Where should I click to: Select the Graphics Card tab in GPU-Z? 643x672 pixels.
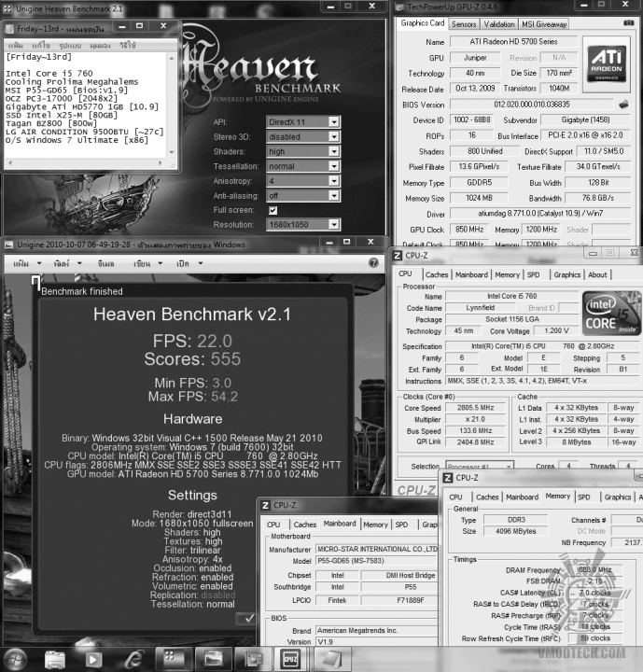tap(422, 23)
